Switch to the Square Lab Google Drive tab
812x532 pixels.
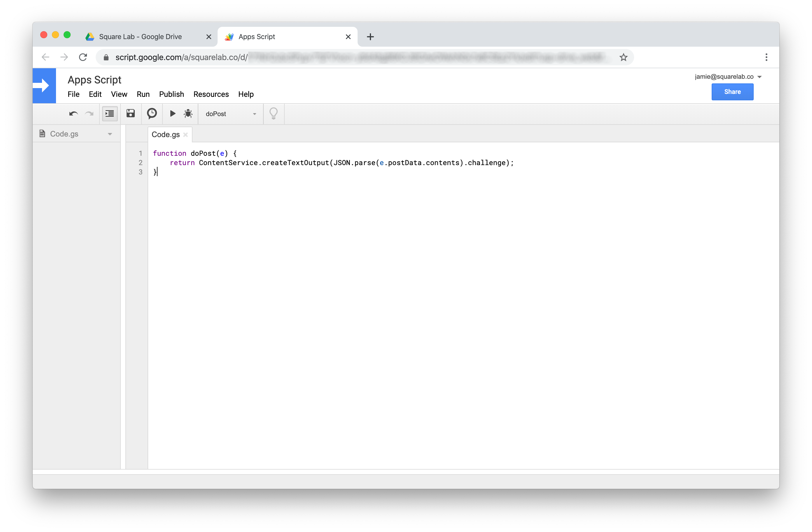[140, 36]
